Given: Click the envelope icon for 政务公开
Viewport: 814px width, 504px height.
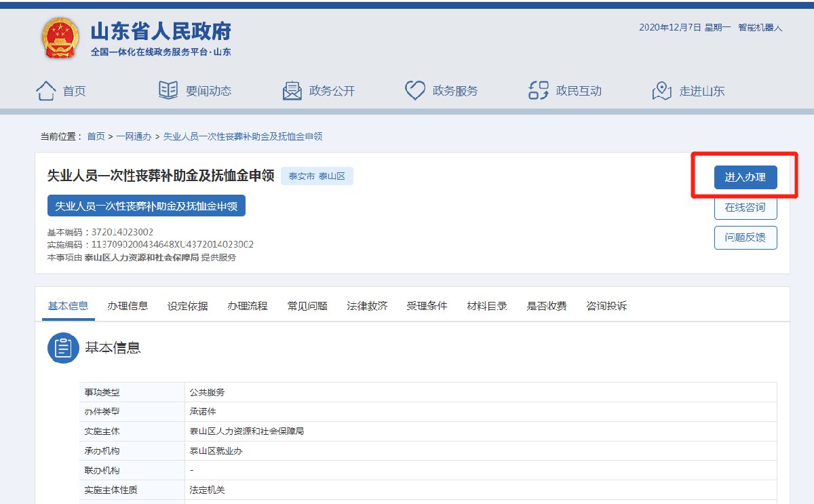Looking at the screenshot, I should tap(292, 91).
